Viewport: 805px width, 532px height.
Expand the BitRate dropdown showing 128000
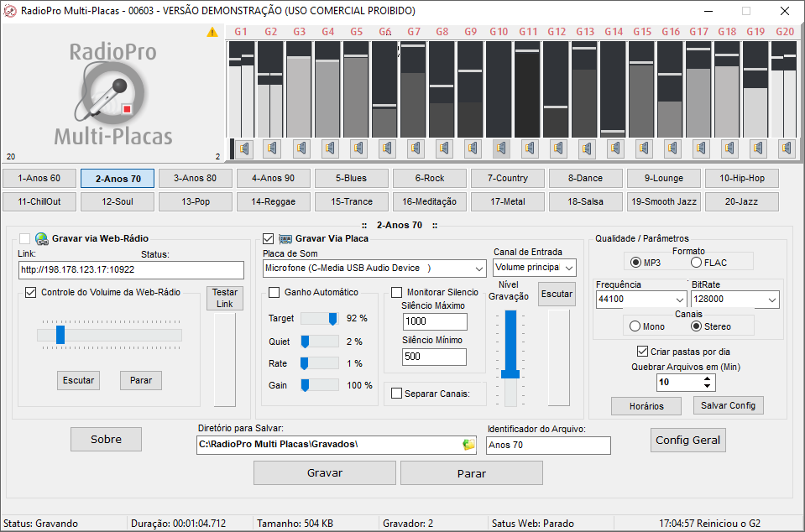tap(772, 300)
